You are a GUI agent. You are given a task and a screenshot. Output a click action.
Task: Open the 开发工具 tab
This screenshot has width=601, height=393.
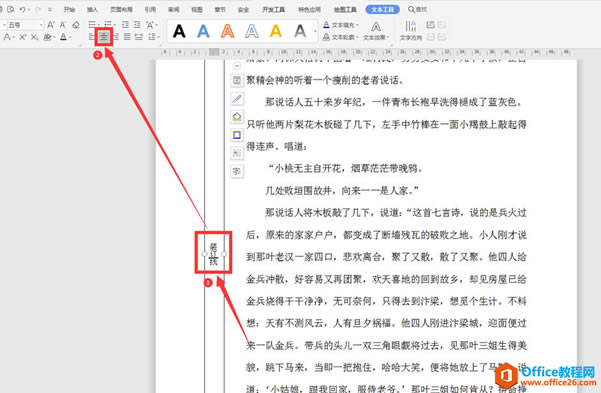tap(273, 10)
